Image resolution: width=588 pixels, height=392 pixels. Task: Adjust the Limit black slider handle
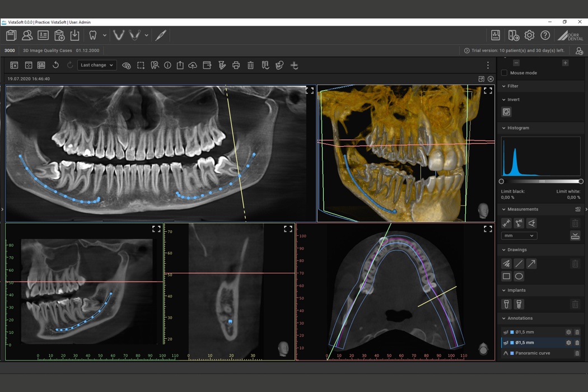click(501, 181)
